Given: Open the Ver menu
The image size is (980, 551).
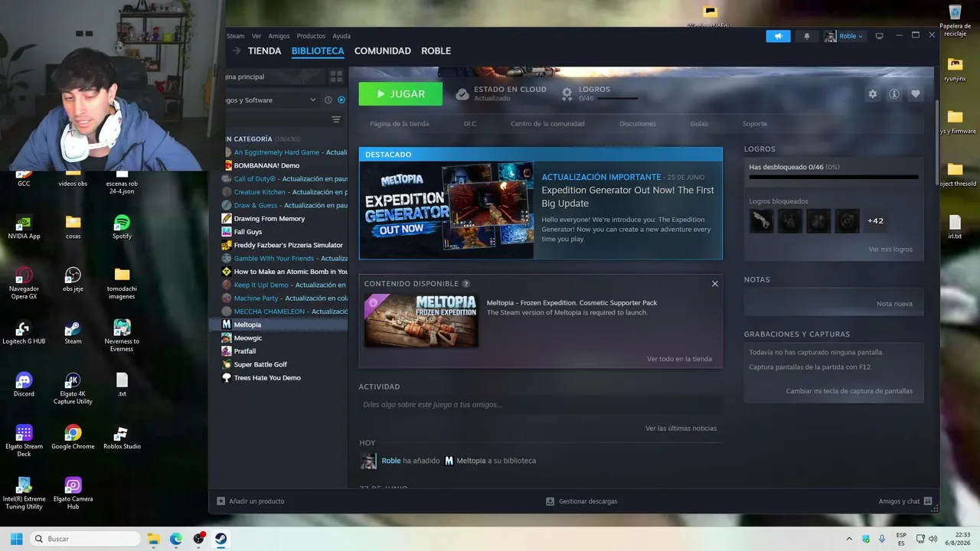Looking at the screenshot, I should pyautogui.click(x=256, y=36).
